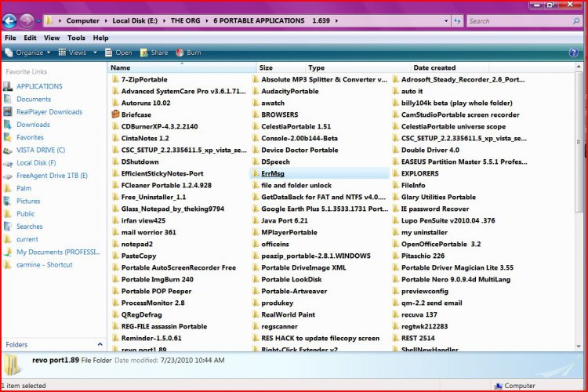The height and width of the screenshot is (392, 588).
Task: Select the recuva 137 folder icon
Action: click(396, 314)
